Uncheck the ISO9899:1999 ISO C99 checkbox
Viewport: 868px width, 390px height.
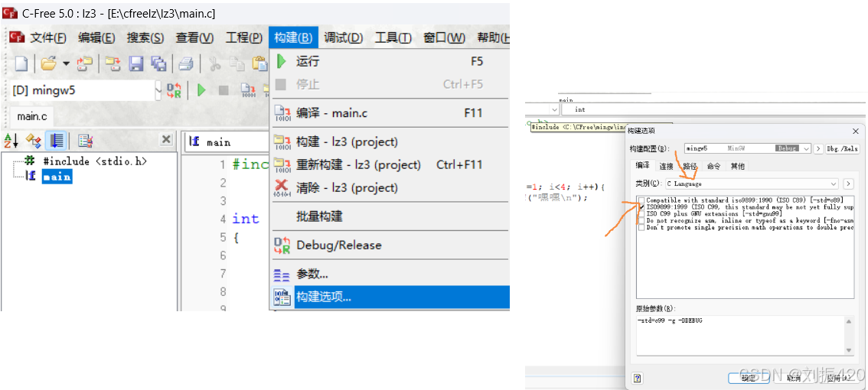click(641, 206)
